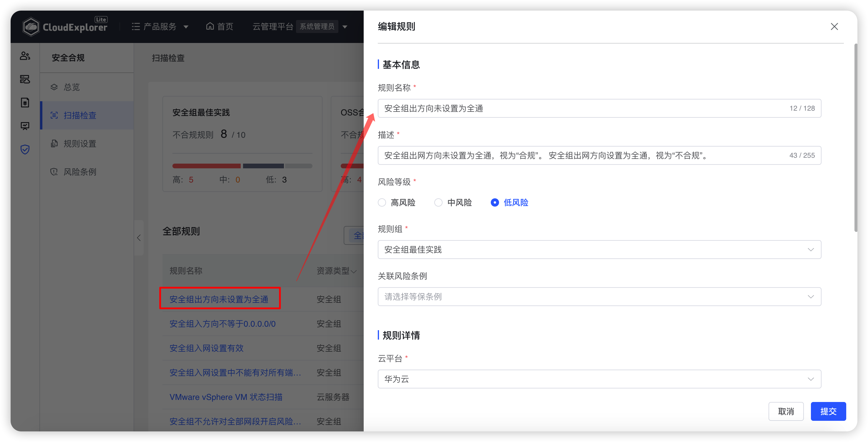Expand the 资源类型 column filter chevron

[354, 271]
